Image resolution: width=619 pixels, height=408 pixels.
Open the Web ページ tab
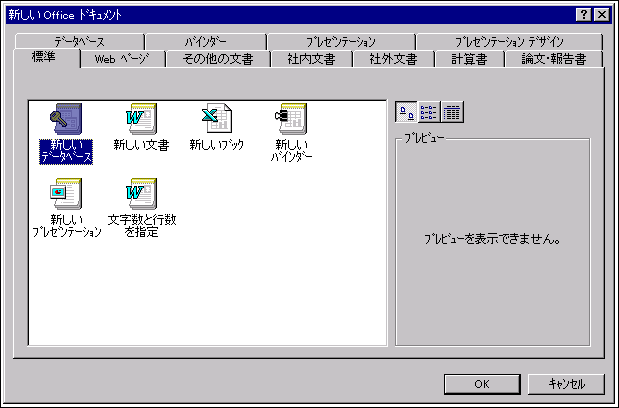(x=122, y=59)
